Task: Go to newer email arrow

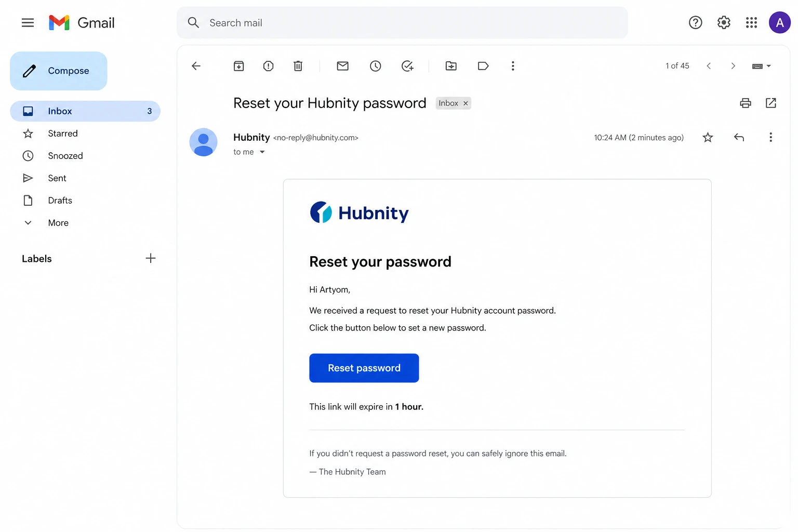Action: tap(709, 66)
